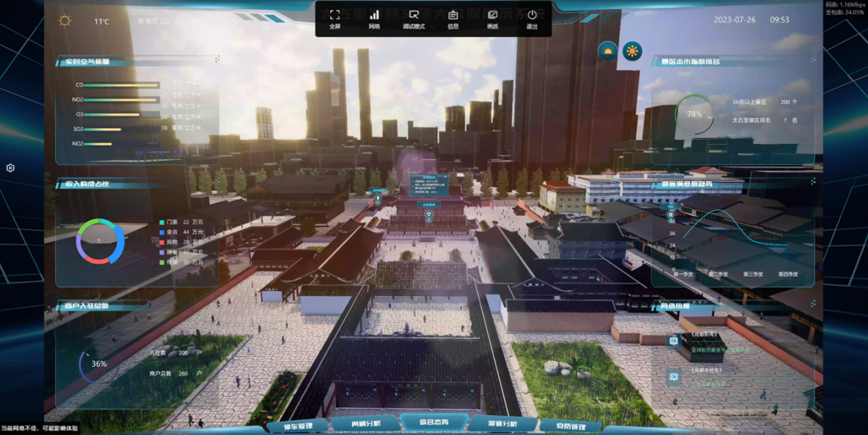Open the 安防管理 tab
This screenshot has height=435, width=868.
click(x=570, y=426)
